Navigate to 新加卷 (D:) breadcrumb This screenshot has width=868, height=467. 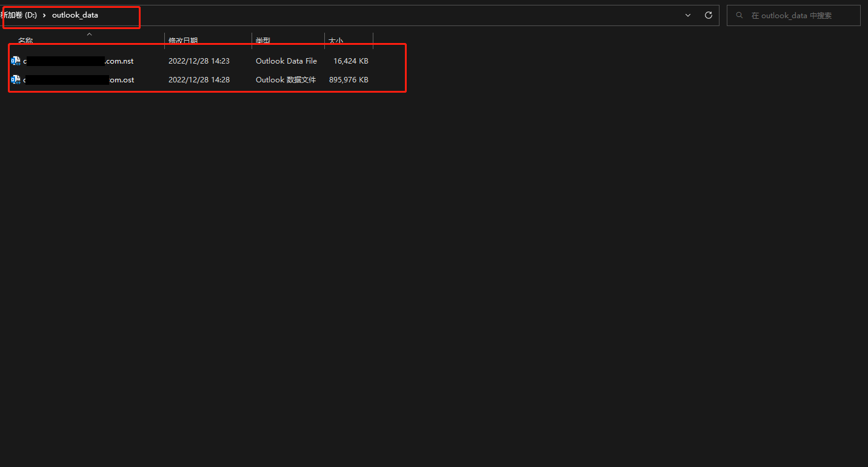tap(19, 15)
